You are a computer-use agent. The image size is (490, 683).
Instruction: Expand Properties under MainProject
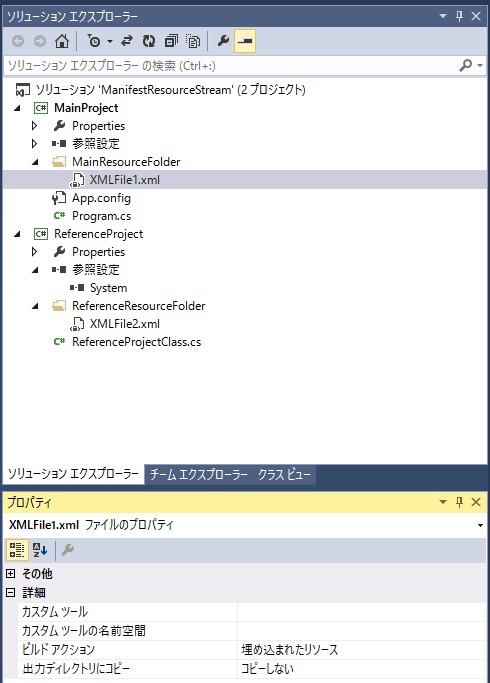click(x=34, y=126)
